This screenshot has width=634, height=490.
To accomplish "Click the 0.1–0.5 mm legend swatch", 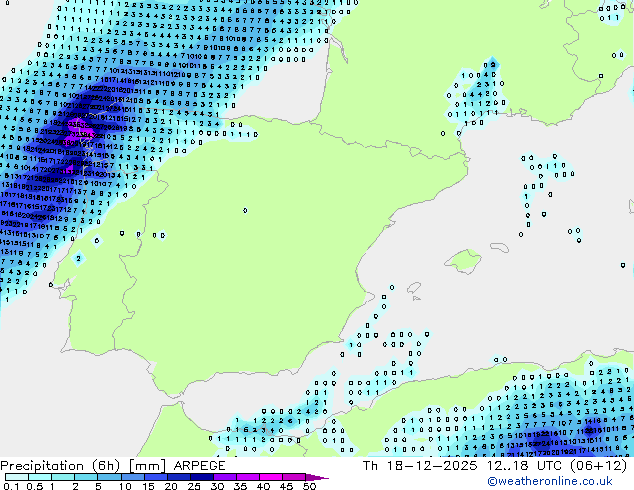I will point(17,477).
